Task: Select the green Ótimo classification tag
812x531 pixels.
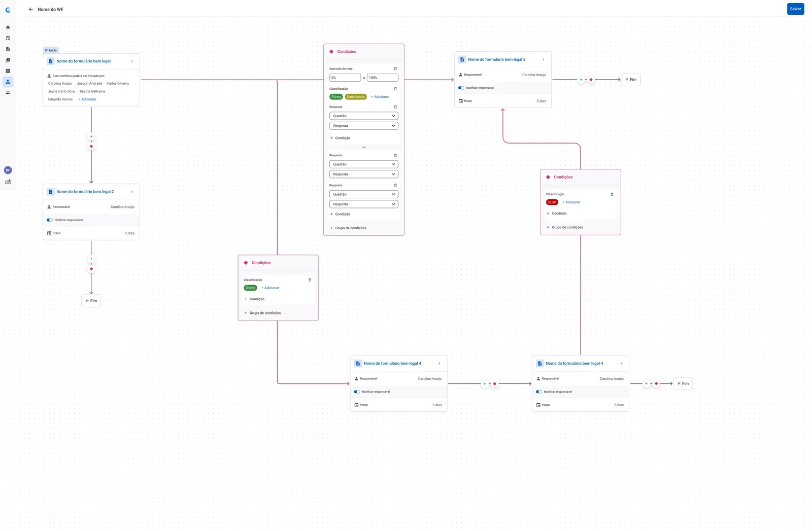Action: [336, 96]
